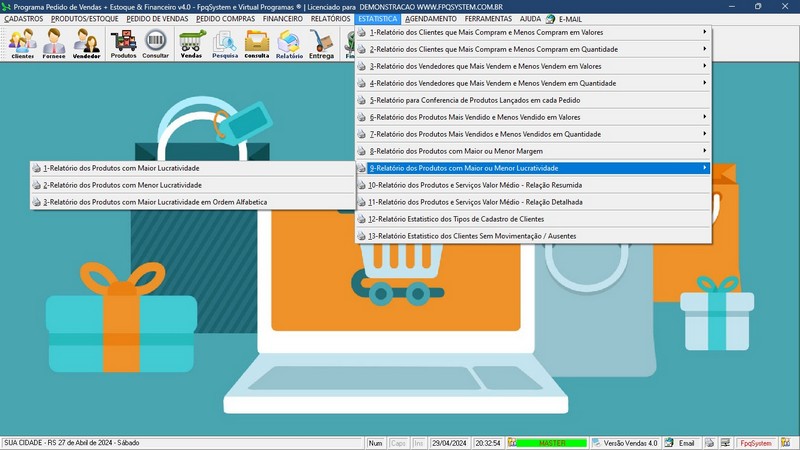Select 5-Relatório para Conferencia de Produtos Lançados
Image resolution: width=800 pixels, height=450 pixels.
533,100
